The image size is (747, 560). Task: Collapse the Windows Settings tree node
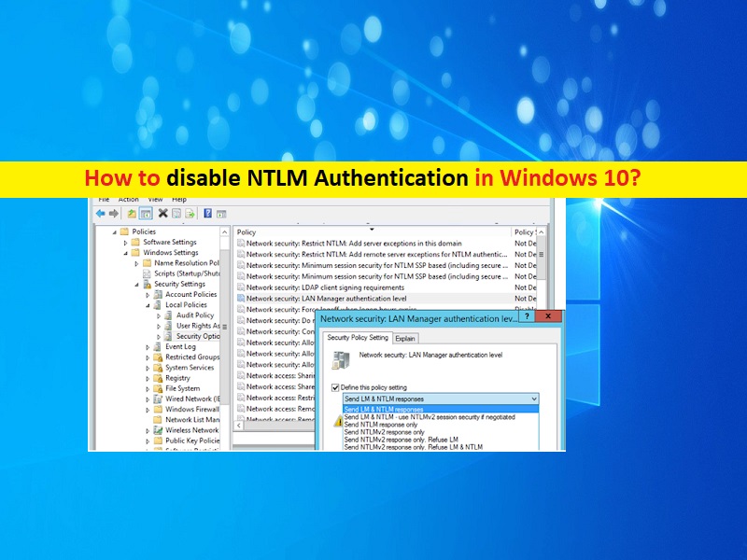tap(123, 252)
